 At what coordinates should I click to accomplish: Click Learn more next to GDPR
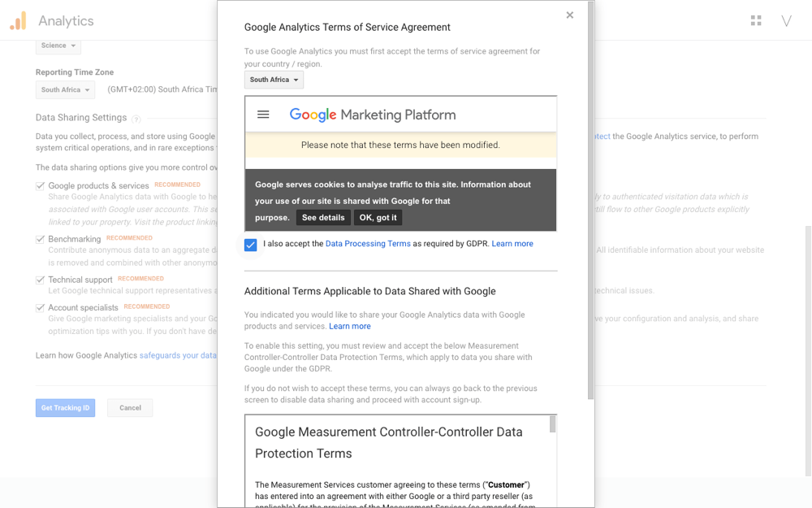(x=512, y=244)
